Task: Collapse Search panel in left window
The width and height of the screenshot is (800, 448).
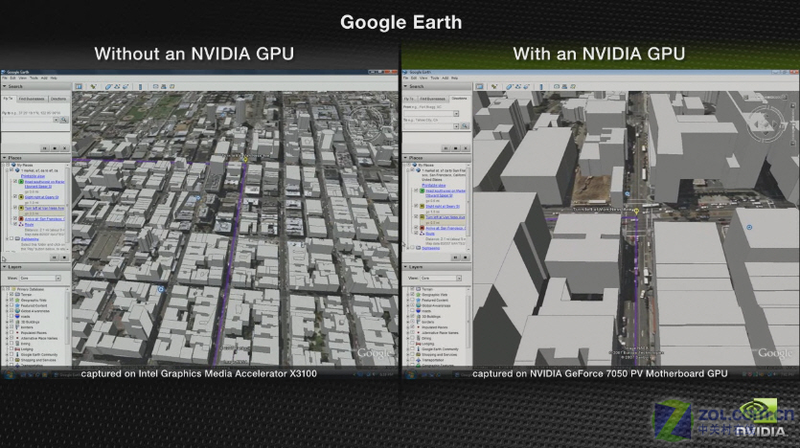Action: pos(4,86)
